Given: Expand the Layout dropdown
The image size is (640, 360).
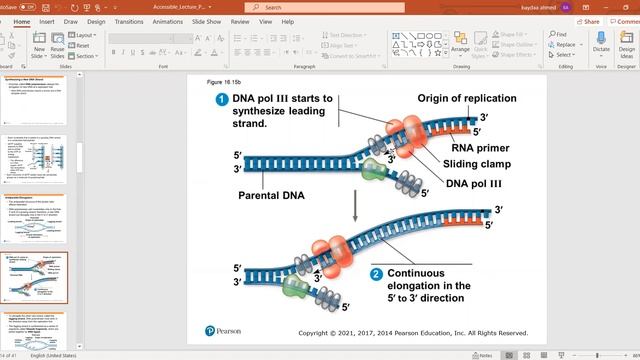Looking at the screenshot, I should click(82, 35).
